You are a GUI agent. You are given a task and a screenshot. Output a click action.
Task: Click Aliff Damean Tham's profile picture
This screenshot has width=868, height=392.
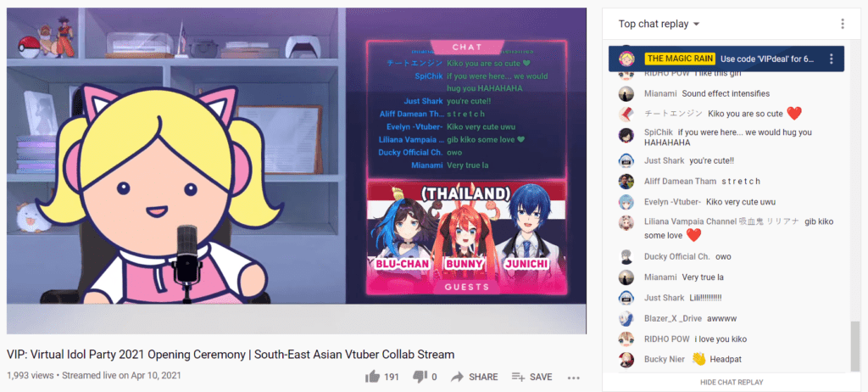pos(626,182)
